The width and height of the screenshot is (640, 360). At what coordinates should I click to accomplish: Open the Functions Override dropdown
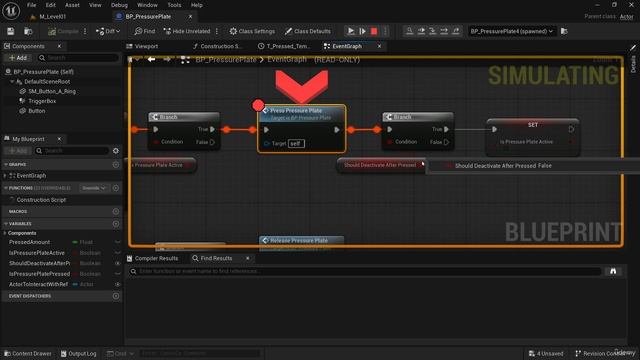click(x=93, y=188)
